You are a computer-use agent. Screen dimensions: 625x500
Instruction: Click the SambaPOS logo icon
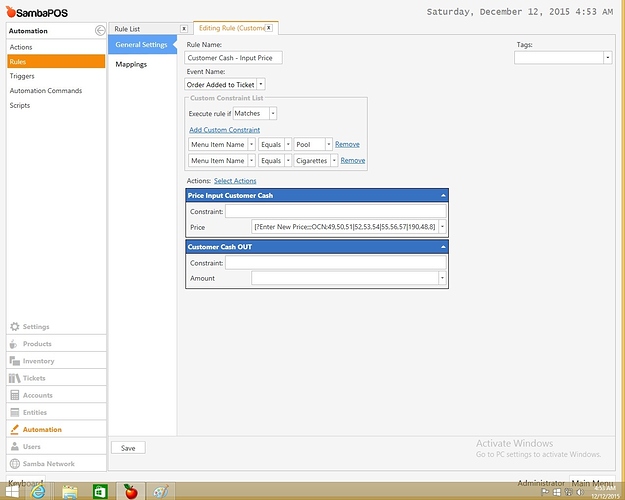click(x=11, y=12)
